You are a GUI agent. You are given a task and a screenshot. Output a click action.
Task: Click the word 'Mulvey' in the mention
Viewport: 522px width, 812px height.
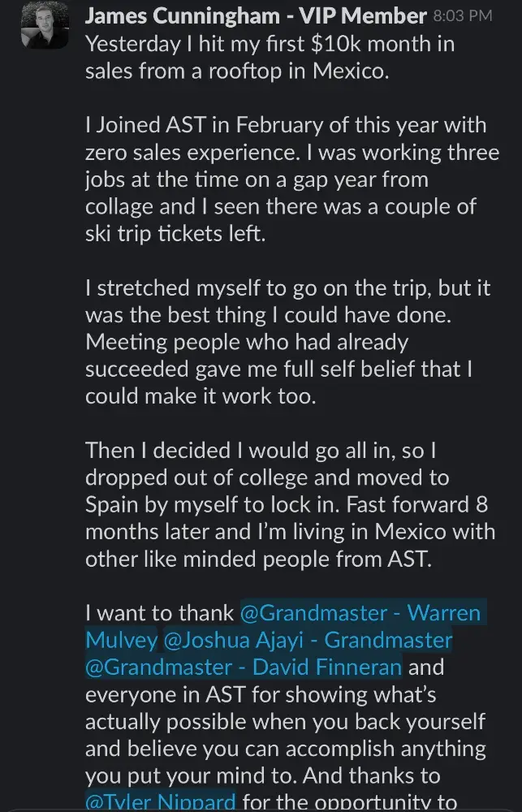click(122, 640)
